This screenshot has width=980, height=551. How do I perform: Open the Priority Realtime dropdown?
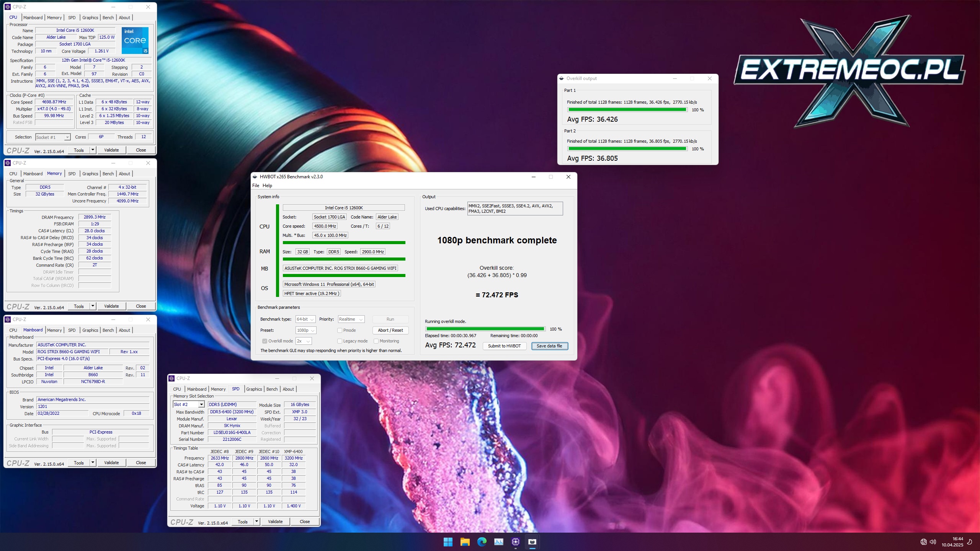click(351, 319)
